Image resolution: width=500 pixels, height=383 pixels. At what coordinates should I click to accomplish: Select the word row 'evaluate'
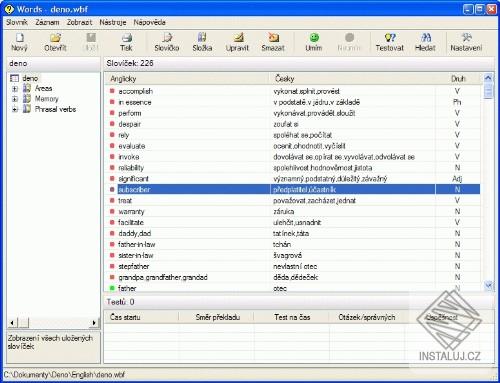click(x=293, y=146)
